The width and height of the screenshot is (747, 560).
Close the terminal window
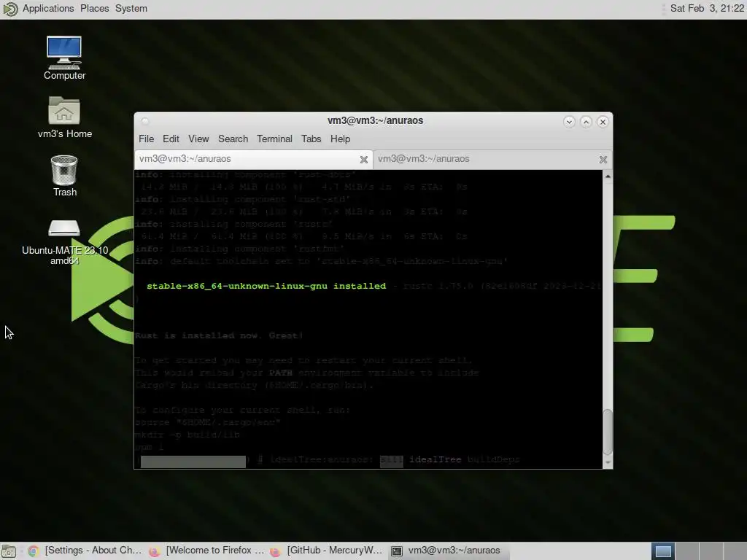coord(603,122)
